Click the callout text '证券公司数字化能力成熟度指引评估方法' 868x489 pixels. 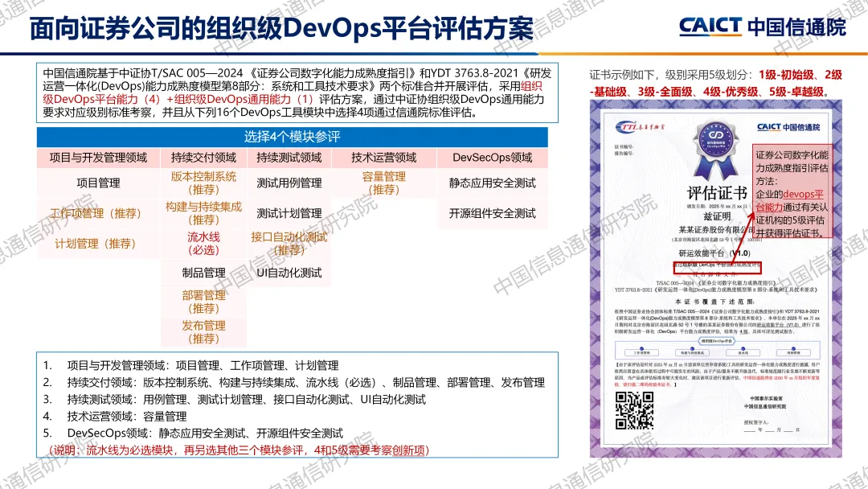792,168
